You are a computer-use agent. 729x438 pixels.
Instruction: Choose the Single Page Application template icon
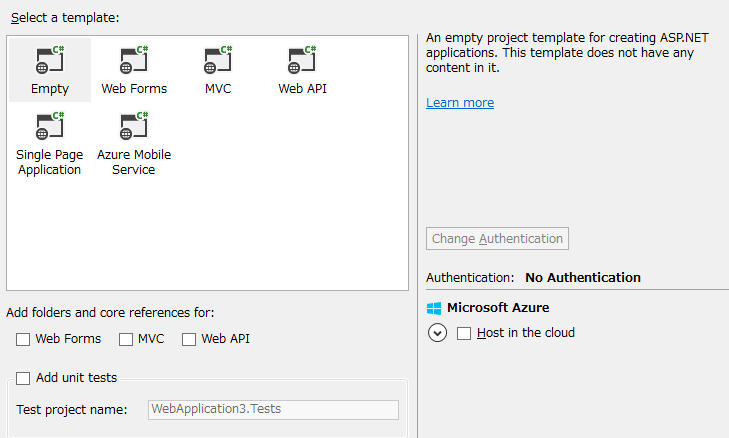[x=49, y=127]
